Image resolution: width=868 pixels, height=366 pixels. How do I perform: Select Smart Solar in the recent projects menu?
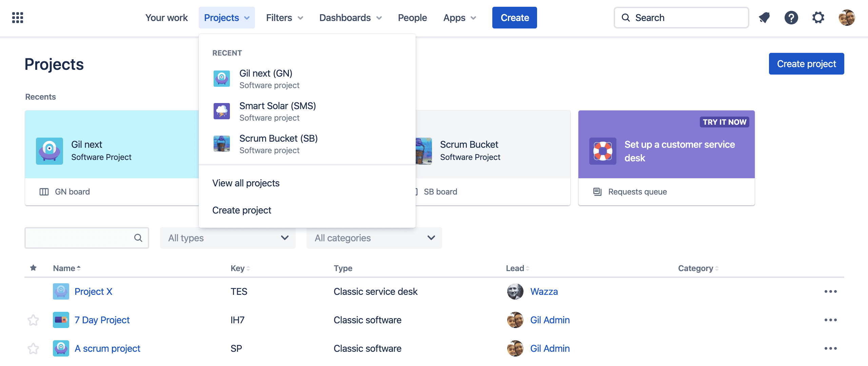[277, 106]
